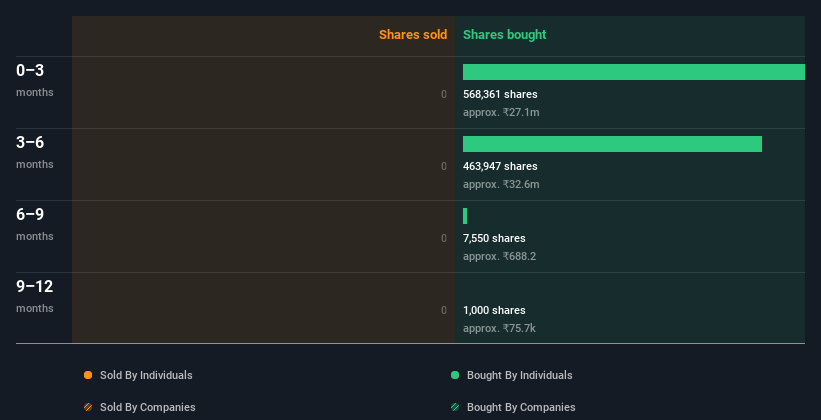Click the Bought By Individuals legend label
821x420 pixels.
(519, 375)
